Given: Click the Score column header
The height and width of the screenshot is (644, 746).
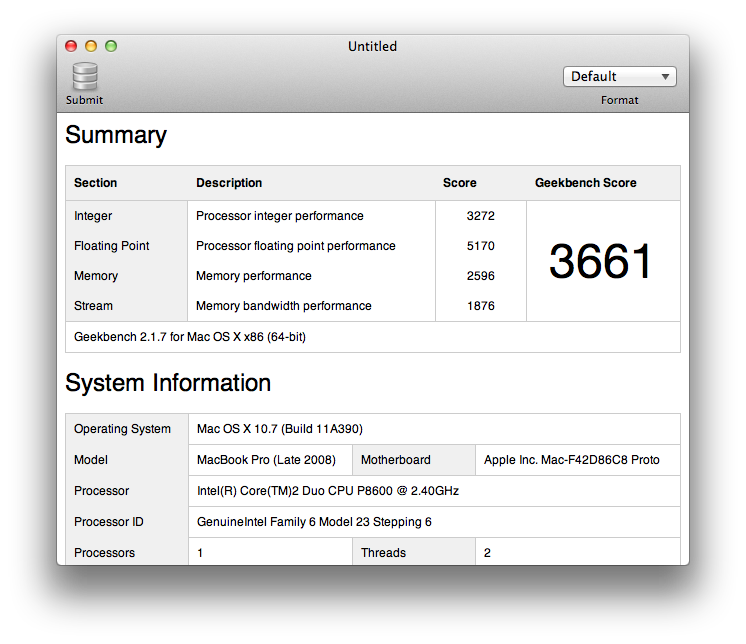Looking at the screenshot, I should pyautogui.click(x=459, y=183).
